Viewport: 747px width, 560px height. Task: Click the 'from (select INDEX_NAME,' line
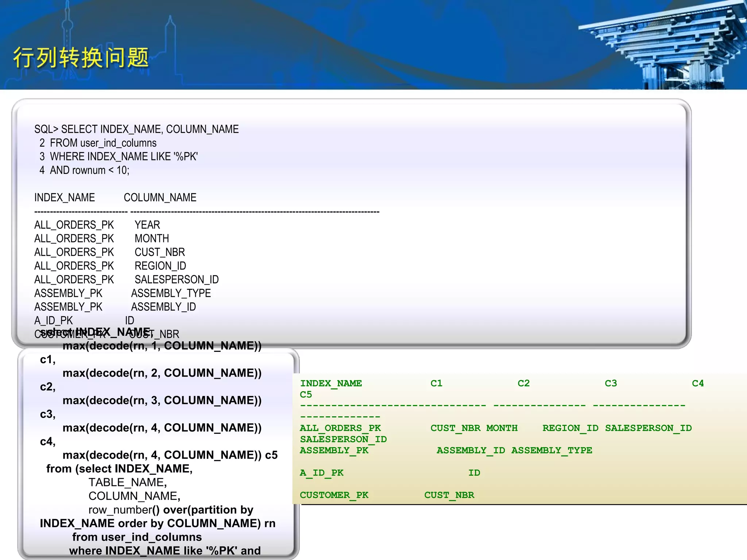tap(119, 468)
